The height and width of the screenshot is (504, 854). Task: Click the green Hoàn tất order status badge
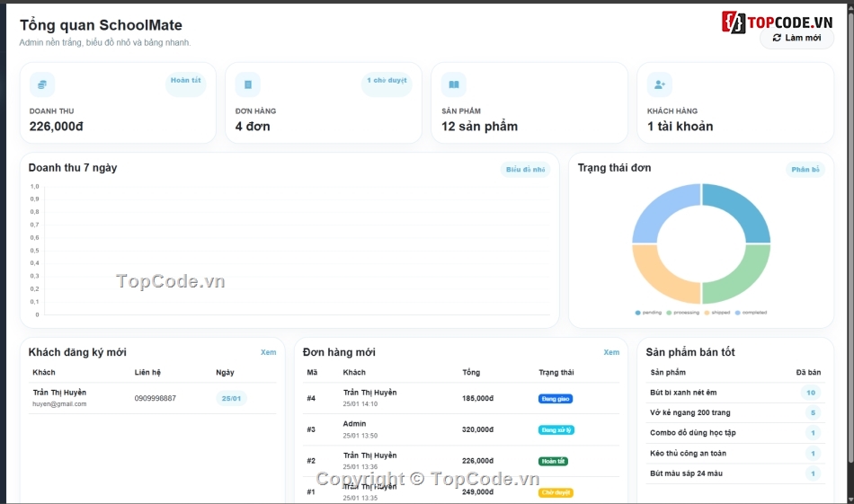coord(553,461)
